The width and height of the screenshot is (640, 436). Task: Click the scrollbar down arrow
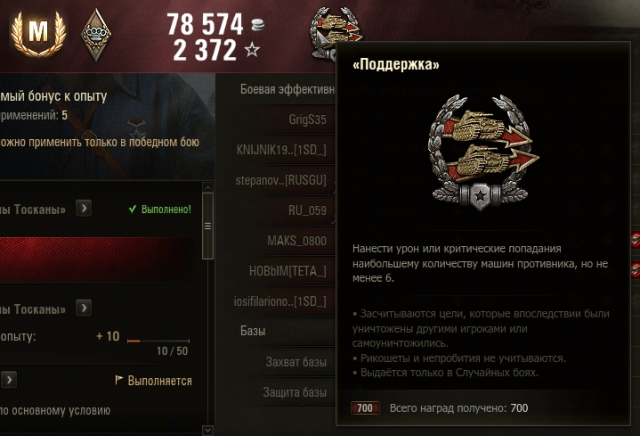click(x=208, y=430)
